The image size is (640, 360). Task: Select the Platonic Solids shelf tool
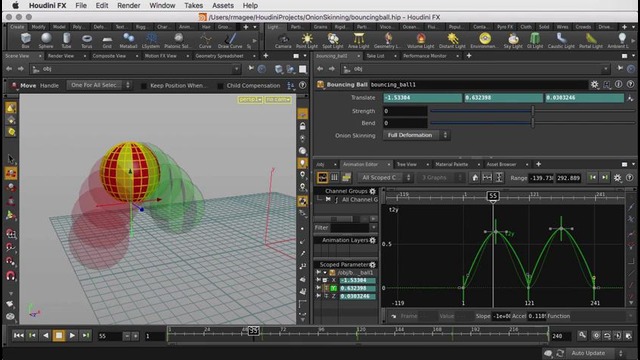click(x=178, y=40)
